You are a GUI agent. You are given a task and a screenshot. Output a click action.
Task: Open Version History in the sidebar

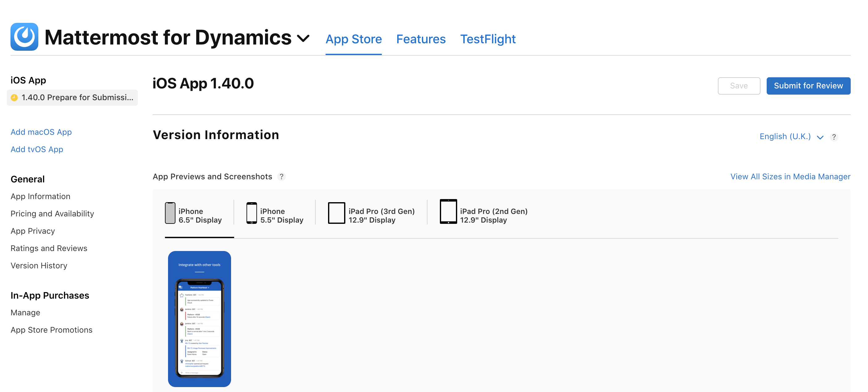pyautogui.click(x=39, y=266)
